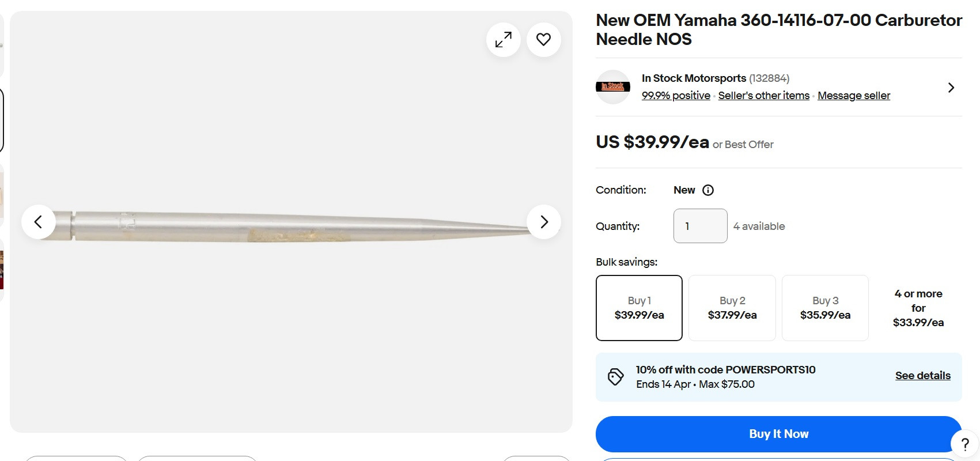The width and height of the screenshot is (980, 461).
Task: Click the main carburetor needle product image
Action: (288, 225)
